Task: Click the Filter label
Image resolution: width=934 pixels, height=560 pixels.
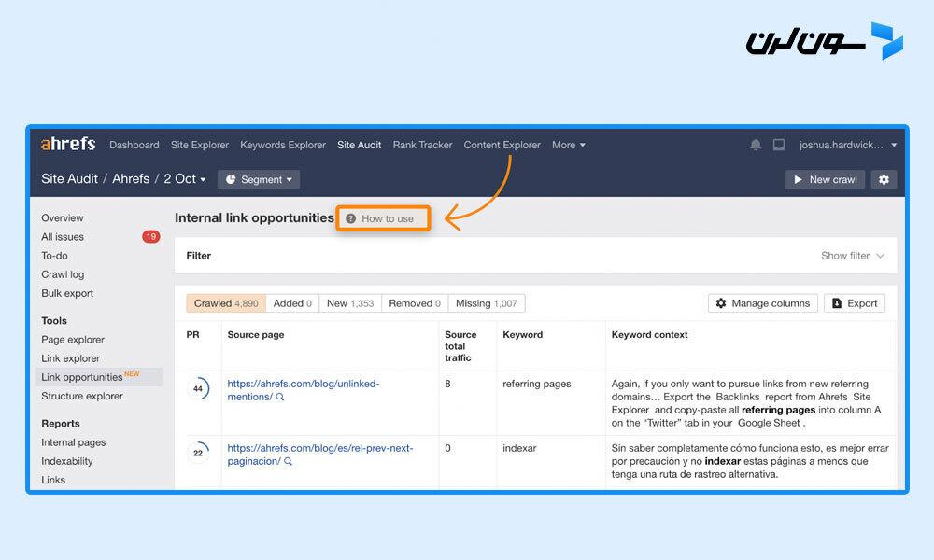Action: [198, 256]
